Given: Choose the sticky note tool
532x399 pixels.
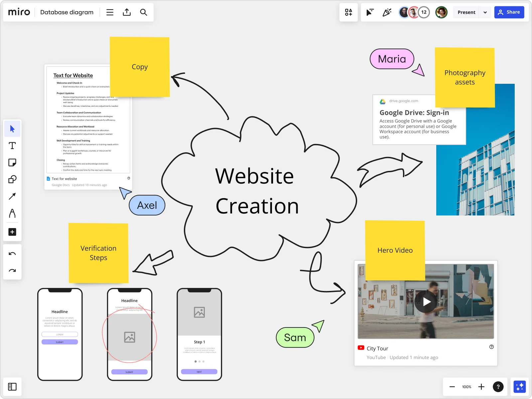Looking at the screenshot, I should coord(12,163).
